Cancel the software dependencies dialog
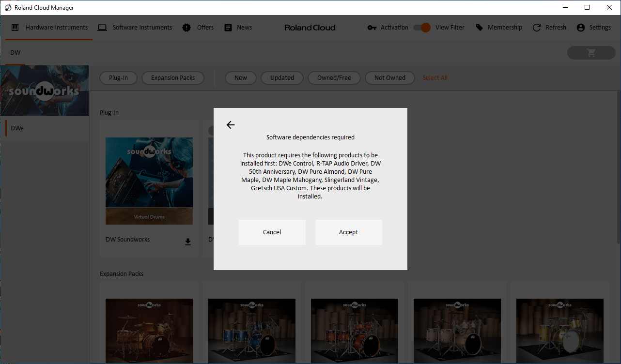Image resolution: width=621 pixels, height=364 pixels. click(272, 232)
